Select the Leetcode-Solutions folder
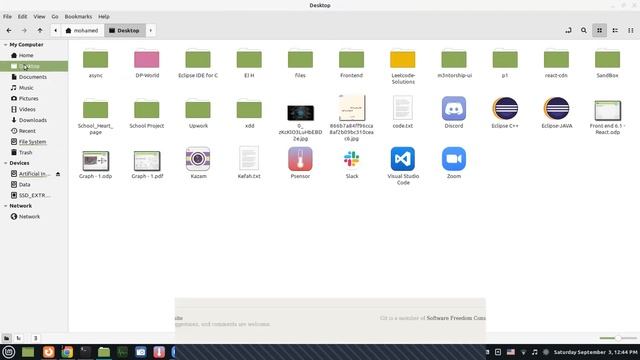 [x=402, y=59]
